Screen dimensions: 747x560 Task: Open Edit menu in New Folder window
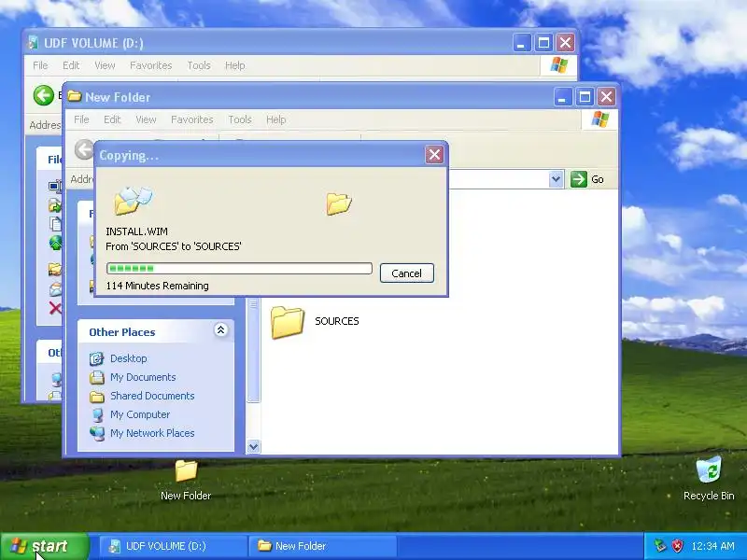point(112,119)
